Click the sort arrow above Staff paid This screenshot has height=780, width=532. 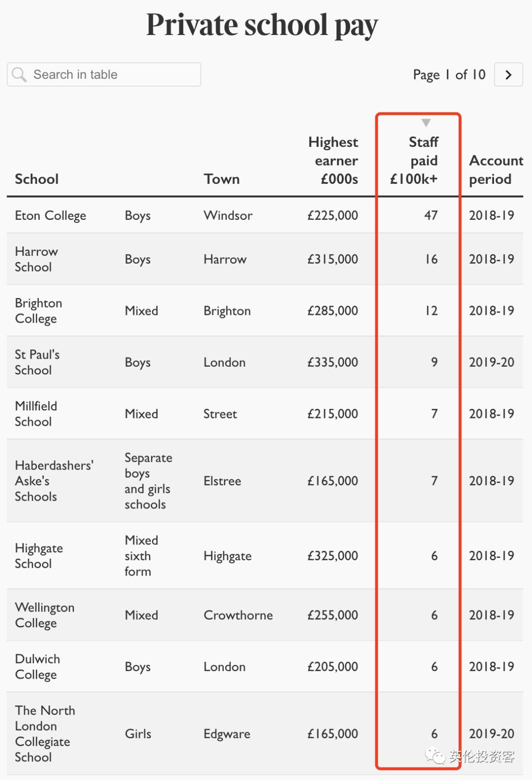click(x=426, y=123)
